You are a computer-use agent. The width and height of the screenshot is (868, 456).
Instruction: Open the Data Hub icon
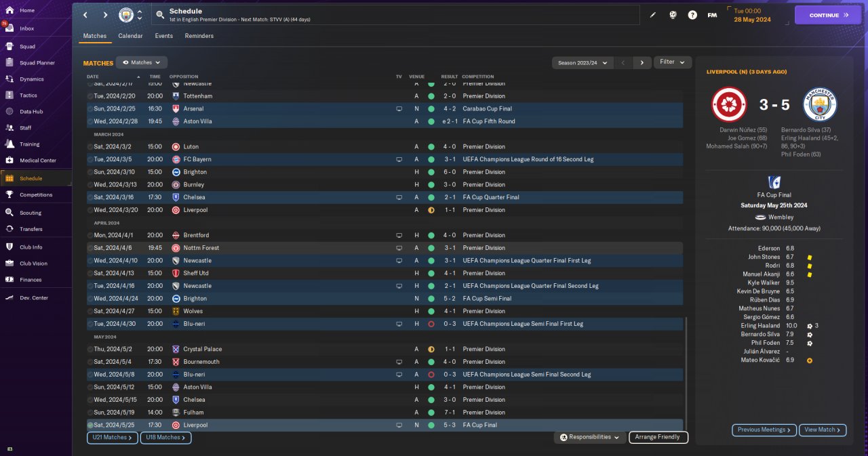[x=9, y=112]
